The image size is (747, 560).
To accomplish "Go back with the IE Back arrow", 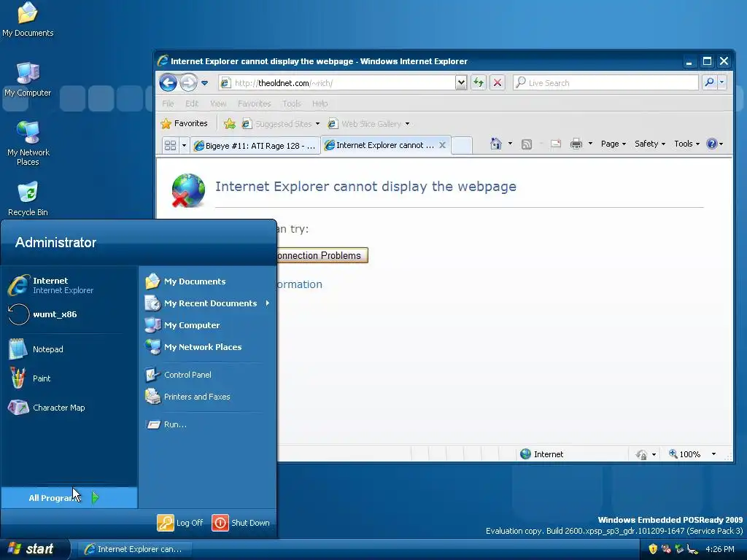I will pos(168,83).
